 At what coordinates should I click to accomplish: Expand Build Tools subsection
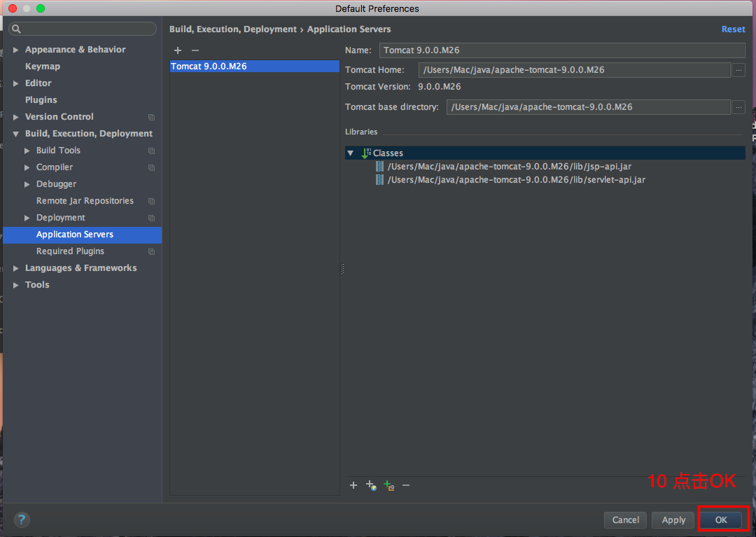tap(27, 151)
